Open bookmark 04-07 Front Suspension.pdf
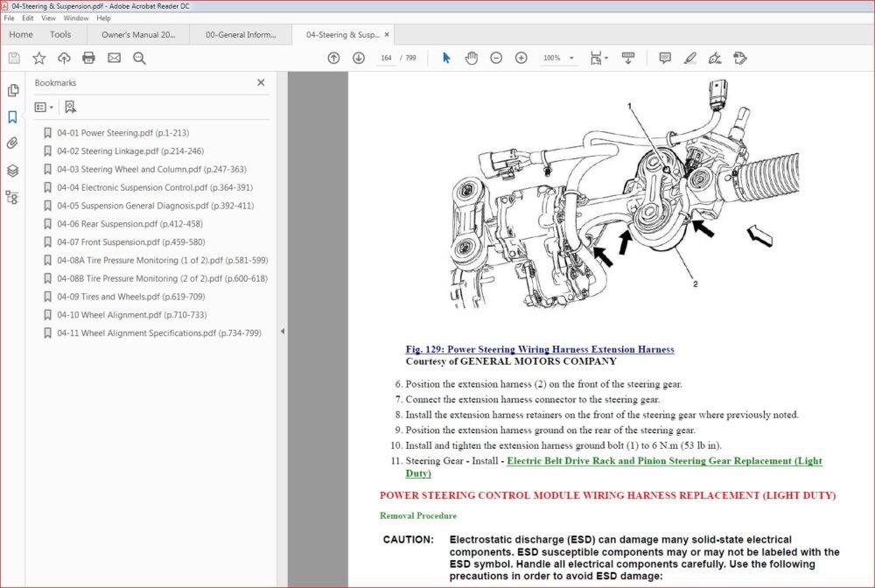Image resolution: width=875 pixels, height=588 pixels. click(x=130, y=242)
